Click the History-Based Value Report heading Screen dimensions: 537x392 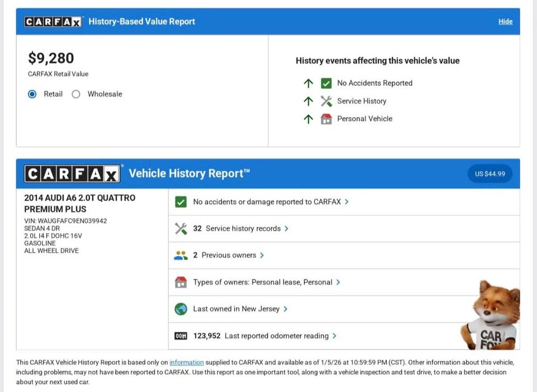[x=142, y=22]
